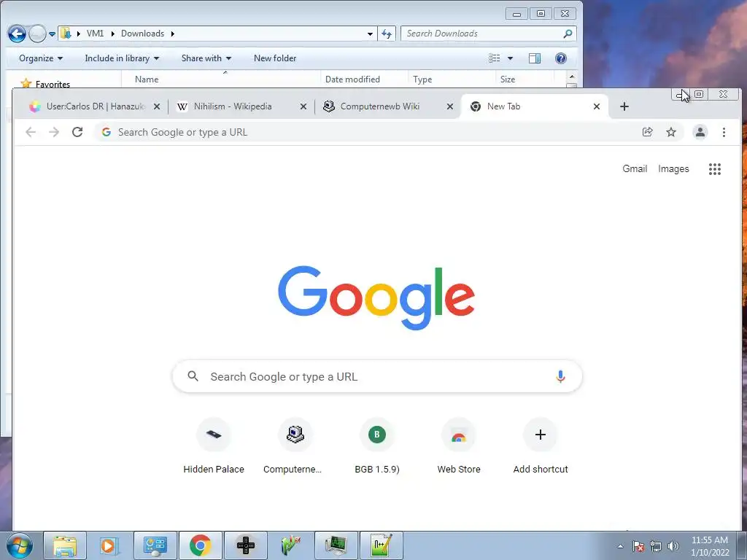Image resolution: width=747 pixels, height=560 pixels.
Task: Close the Computernewb Wiki tab
Action: 449,106
